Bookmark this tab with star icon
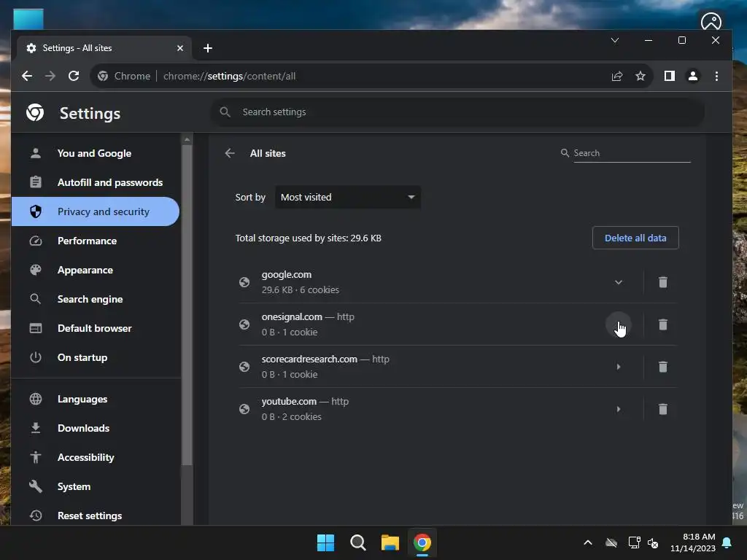The width and height of the screenshot is (747, 560). [640, 76]
